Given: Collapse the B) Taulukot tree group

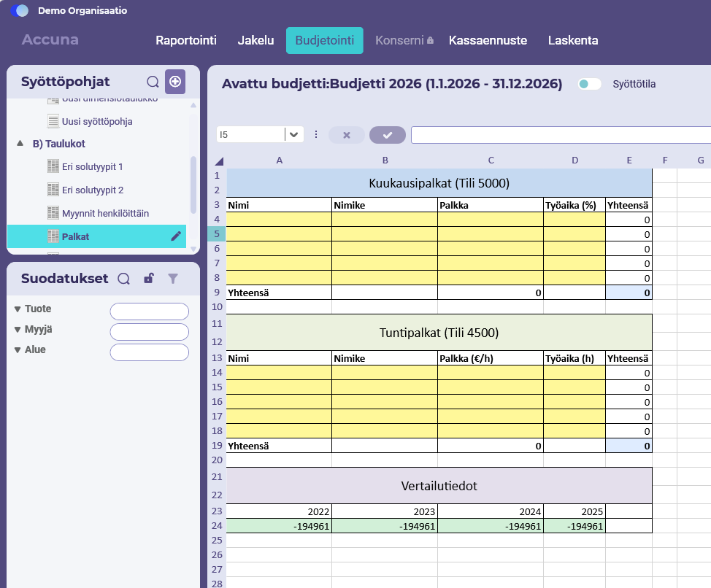Looking at the screenshot, I should 20,143.
